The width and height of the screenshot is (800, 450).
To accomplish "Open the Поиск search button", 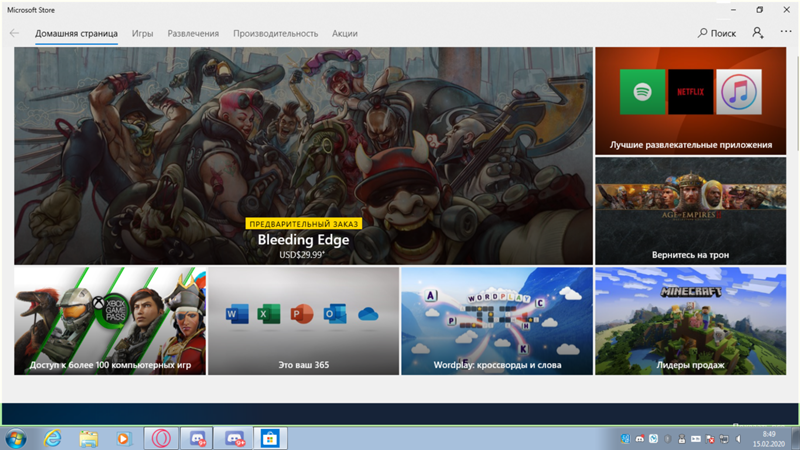I will (717, 33).
